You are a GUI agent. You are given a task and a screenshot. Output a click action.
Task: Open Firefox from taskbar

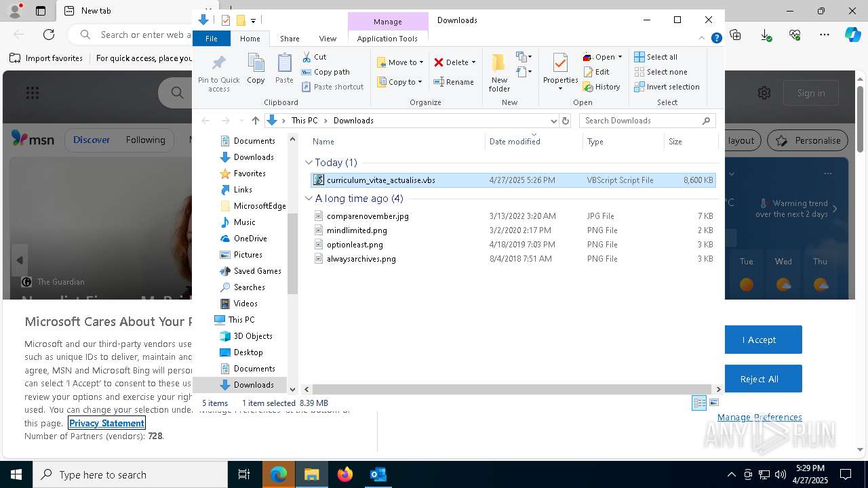(345, 474)
